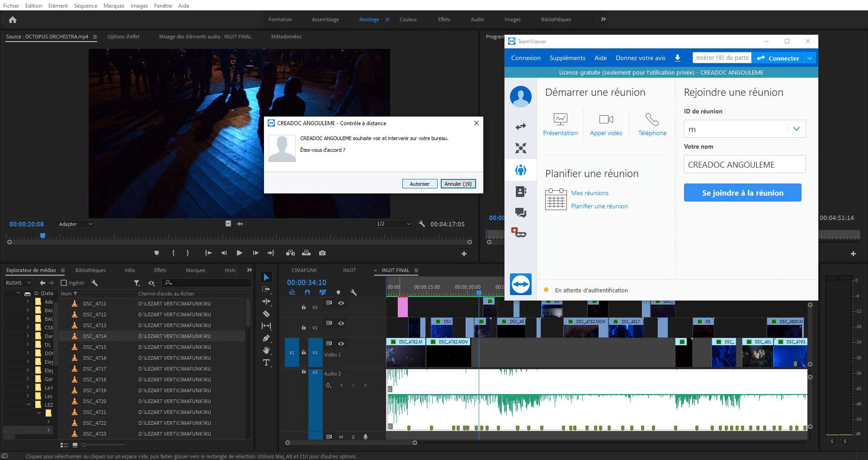Select the Razor tool
868x460 pixels.
(266, 314)
